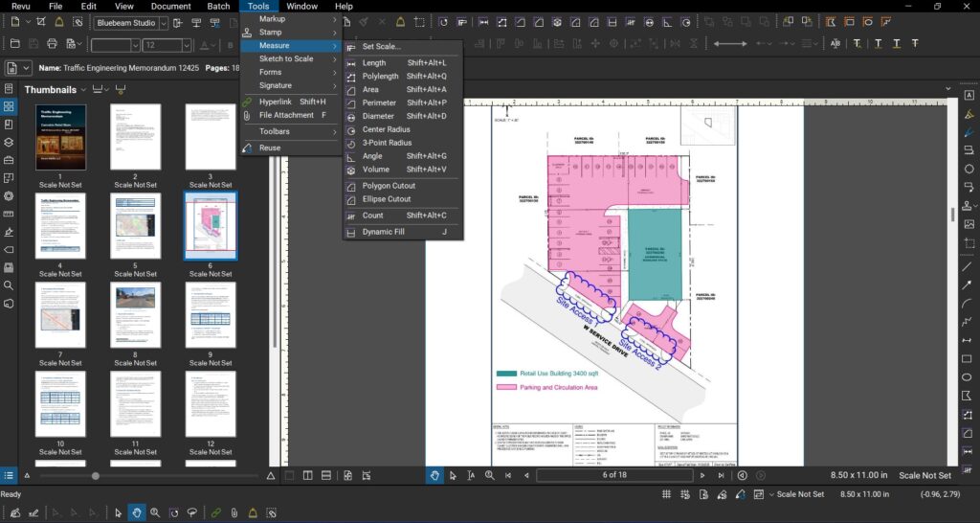Choose File Attachment menu entry
The height and width of the screenshot is (523, 980).
pos(291,115)
